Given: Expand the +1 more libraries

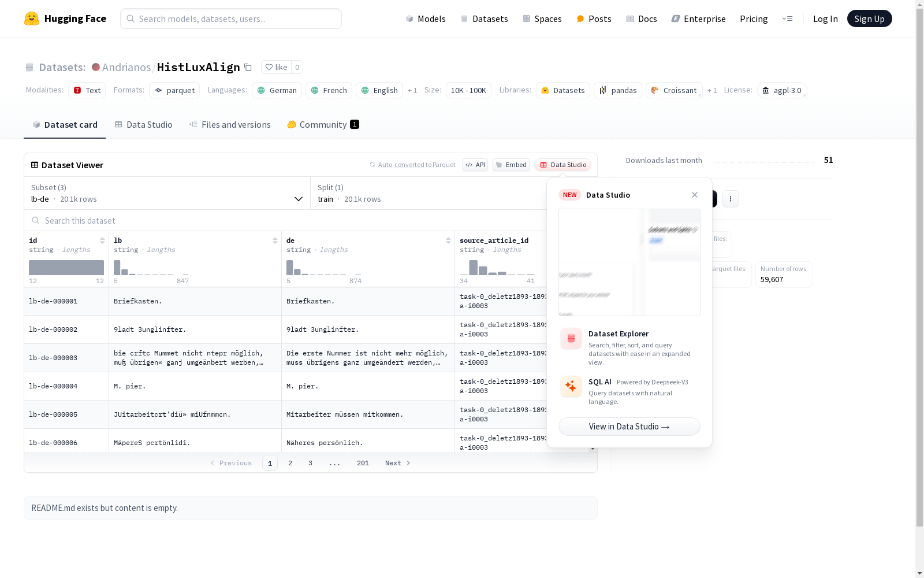Looking at the screenshot, I should pyautogui.click(x=712, y=90).
